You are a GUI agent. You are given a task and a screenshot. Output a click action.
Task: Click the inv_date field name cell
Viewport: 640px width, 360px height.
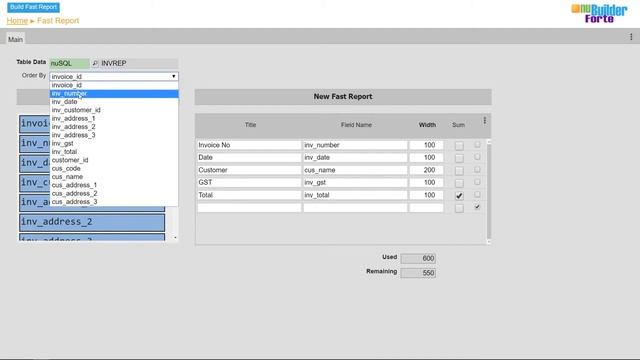(355, 158)
